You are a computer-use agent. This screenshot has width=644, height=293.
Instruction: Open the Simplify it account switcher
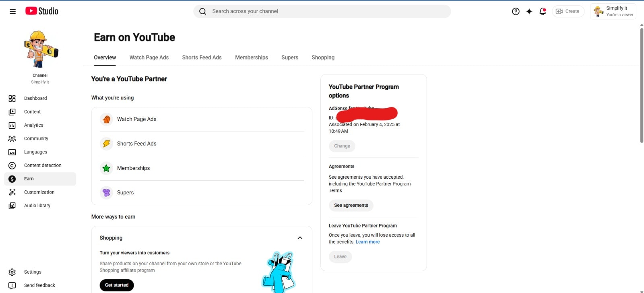(613, 11)
